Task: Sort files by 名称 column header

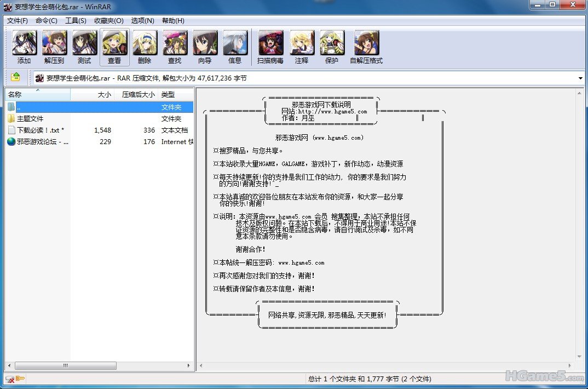Action: 37,95
